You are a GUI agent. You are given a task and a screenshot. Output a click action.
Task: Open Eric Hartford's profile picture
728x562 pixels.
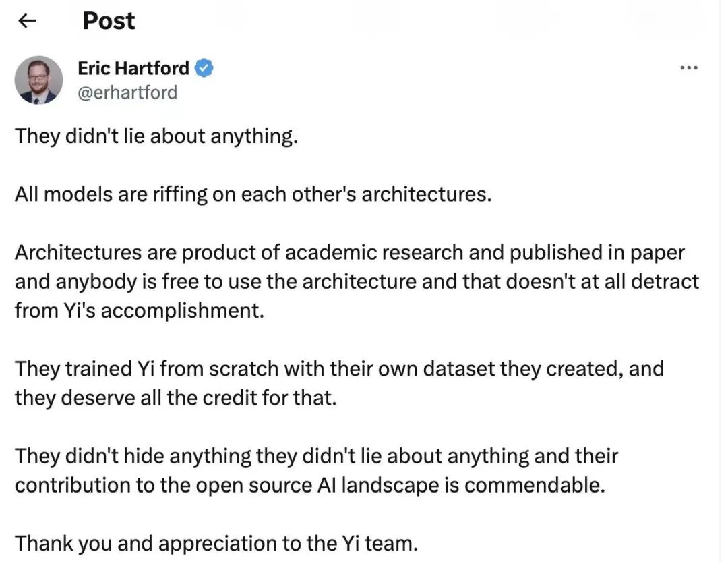click(38, 80)
